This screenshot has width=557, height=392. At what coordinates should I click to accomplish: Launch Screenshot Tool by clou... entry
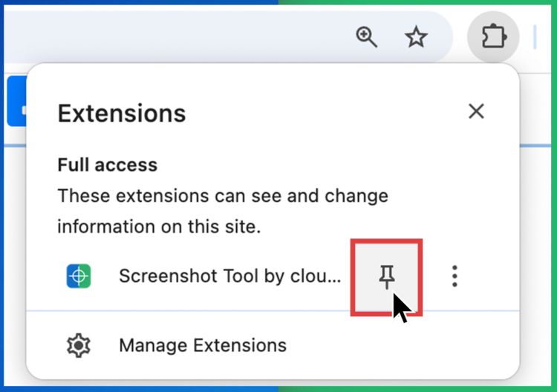click(x=229, y=277)
